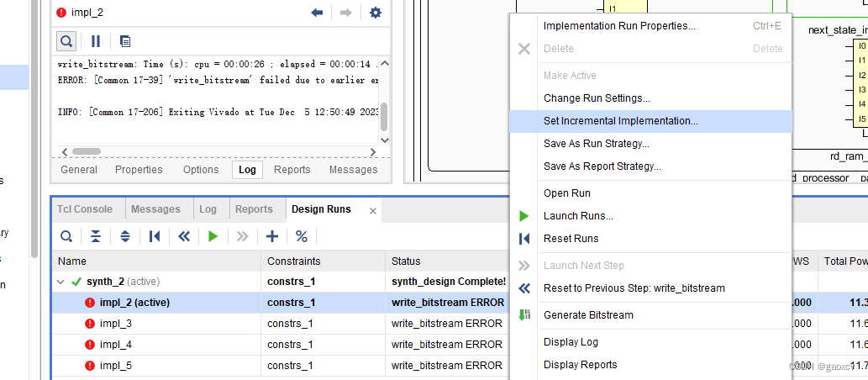Choose Reset to Previous Step: write_bitstream

coord(650,288)
